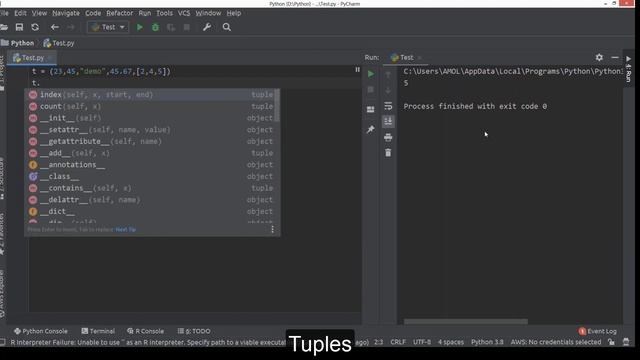This screenshot has height=360, width=640.
Task: Click the Down the stack trace arrow
Action: (x=388, y=90)
